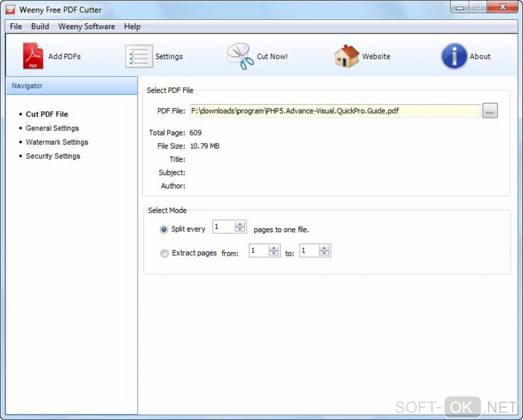This screenshot has height=420, width=523.
Task: Click the PDF File path field
Action: pos(335,111)
